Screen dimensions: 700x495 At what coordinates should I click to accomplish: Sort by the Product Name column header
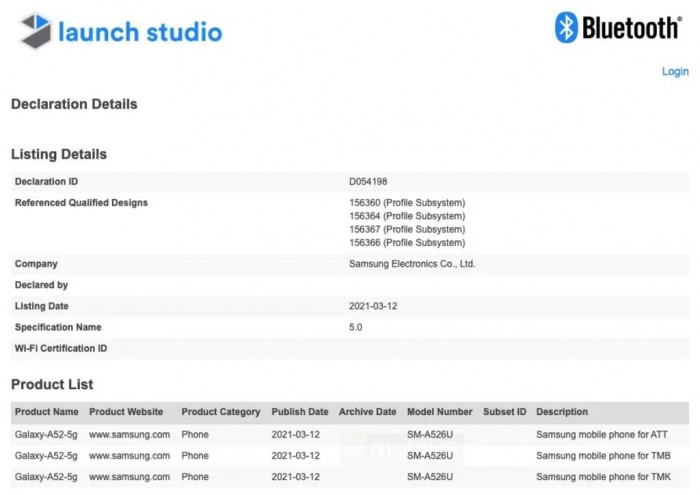[x=46, y=412]
